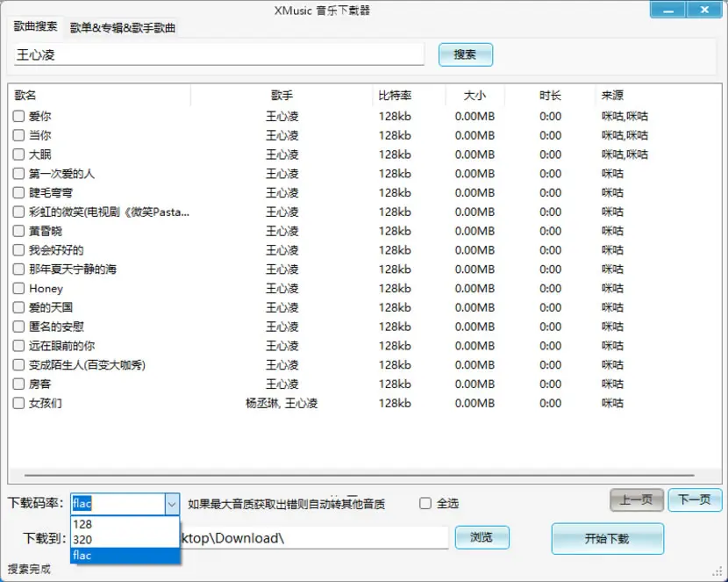
Task: Enable the 全选 select-all checkbox
Action: coord(425,504)
